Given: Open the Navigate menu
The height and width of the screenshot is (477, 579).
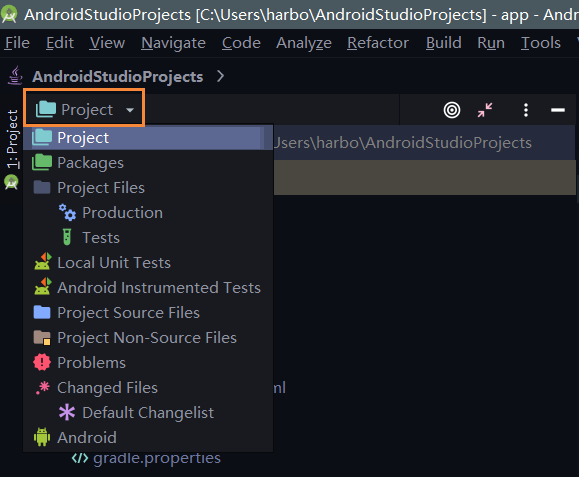Looking at the screenshot, I should tap(173, 43).
